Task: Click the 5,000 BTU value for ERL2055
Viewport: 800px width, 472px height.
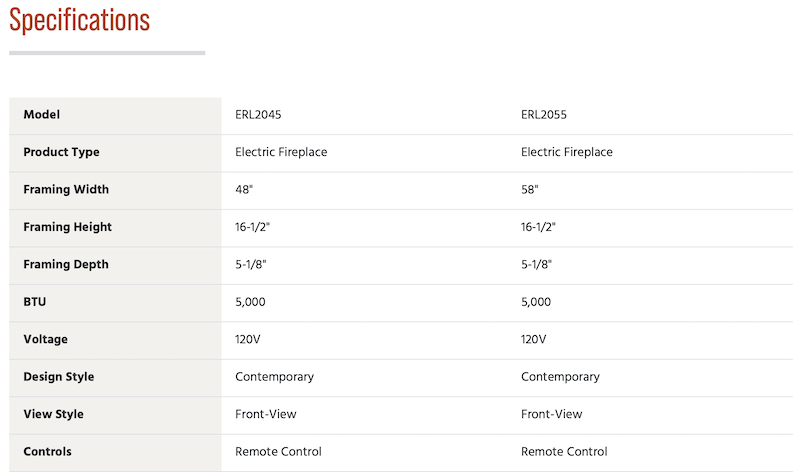Action: coord(536,302)
